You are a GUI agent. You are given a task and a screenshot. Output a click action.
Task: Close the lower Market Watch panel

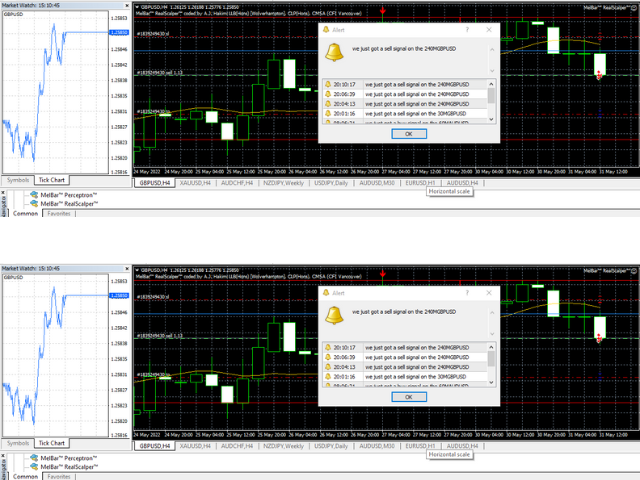[127, 269]
